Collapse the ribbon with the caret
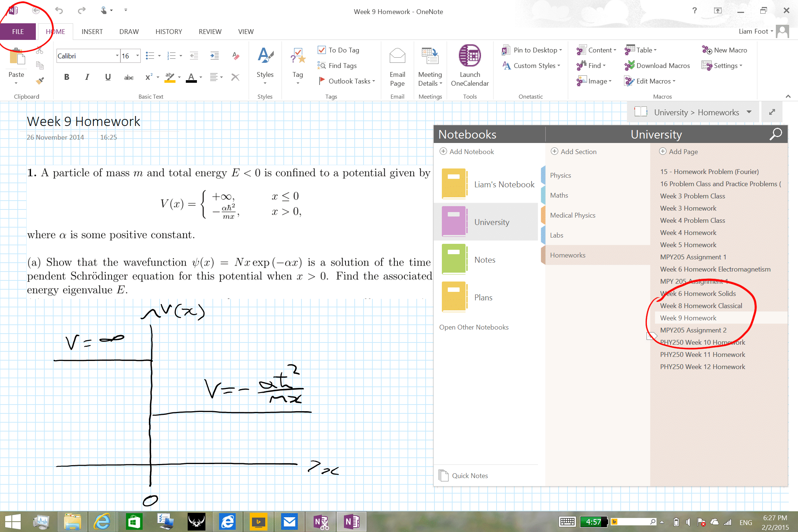Screen dimensions: 798x532 788,96
